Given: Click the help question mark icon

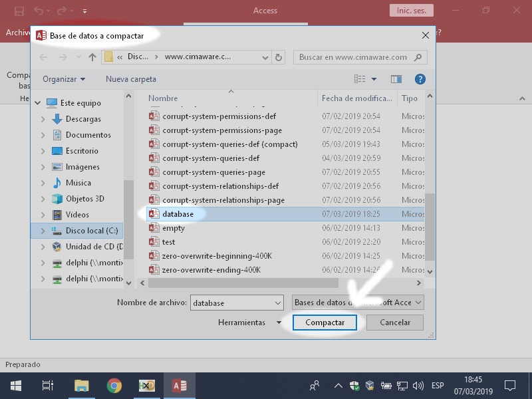Looking at the screenshot, I should pyautogui.click(x=420, y=79).
